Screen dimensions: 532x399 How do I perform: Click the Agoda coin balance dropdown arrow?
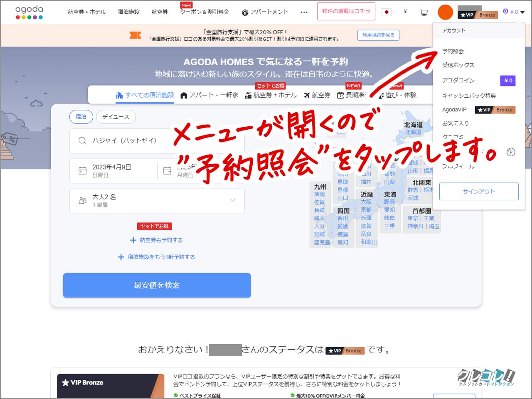tap(522, 12)
